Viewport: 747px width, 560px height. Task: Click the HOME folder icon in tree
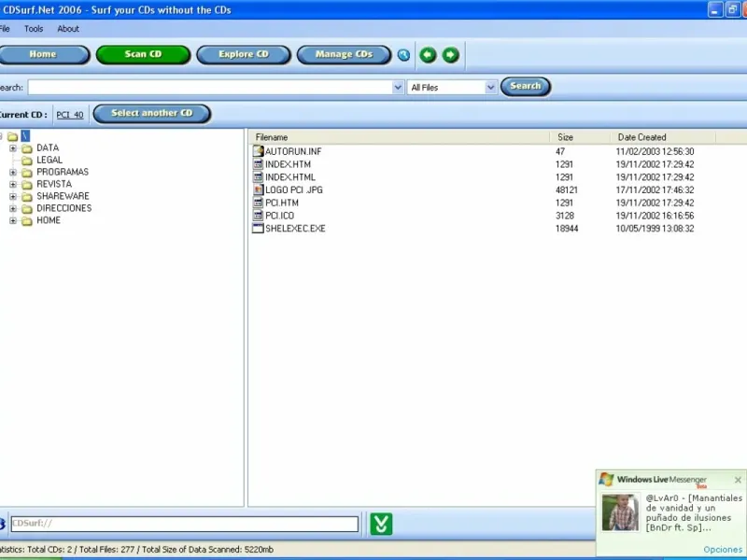[27, 221]
